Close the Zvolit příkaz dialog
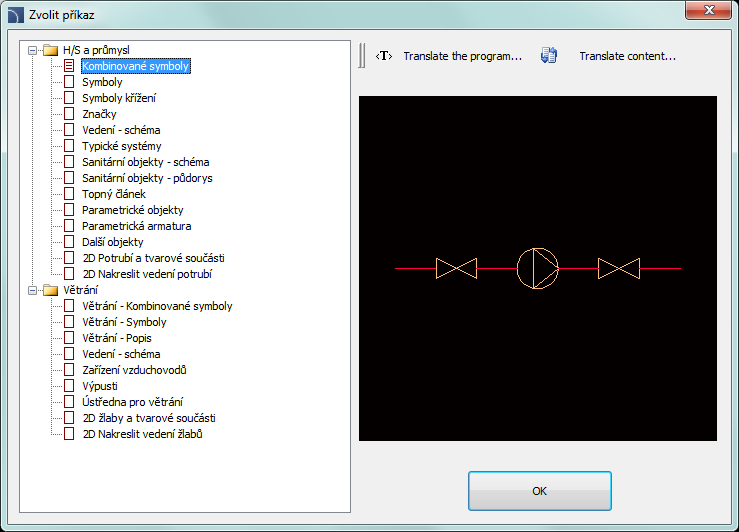This screenshot has height=532, width=739. click(x=708, y=10)
